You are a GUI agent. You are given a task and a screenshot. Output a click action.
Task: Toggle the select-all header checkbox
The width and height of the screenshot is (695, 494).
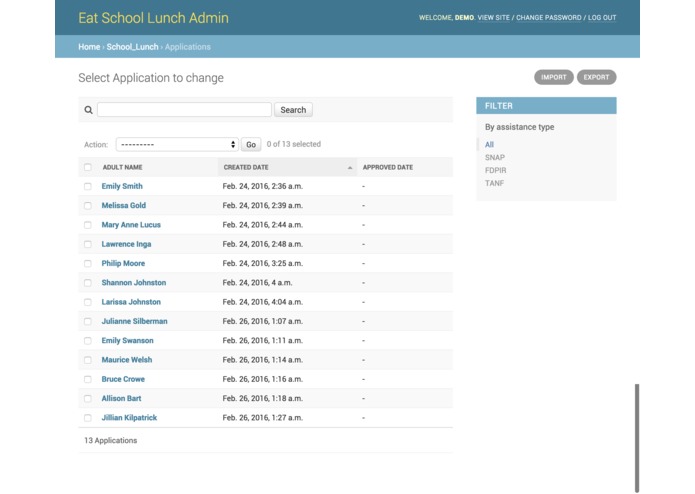click(87, 167)
